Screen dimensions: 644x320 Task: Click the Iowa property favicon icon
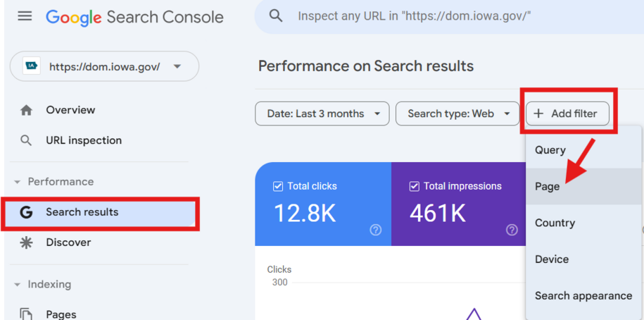tap(32, 66)
